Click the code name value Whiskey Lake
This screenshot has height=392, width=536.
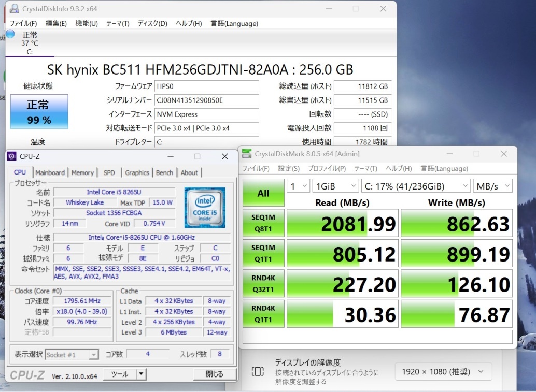[x=85, y=203]
